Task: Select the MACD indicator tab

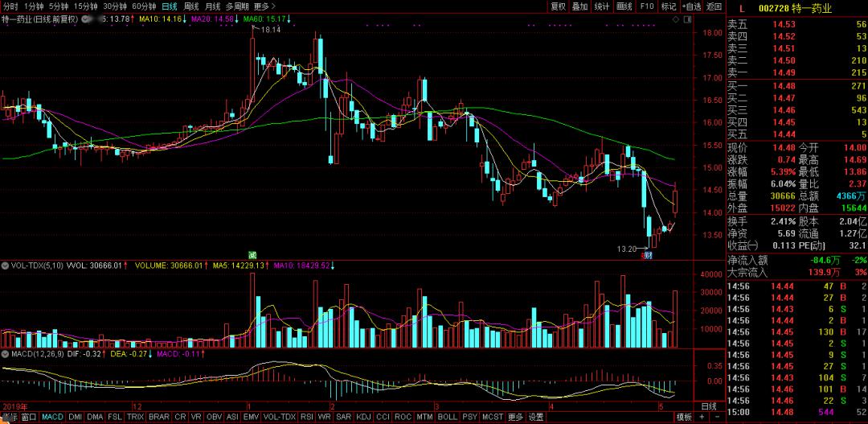Action: click(52, 417)
